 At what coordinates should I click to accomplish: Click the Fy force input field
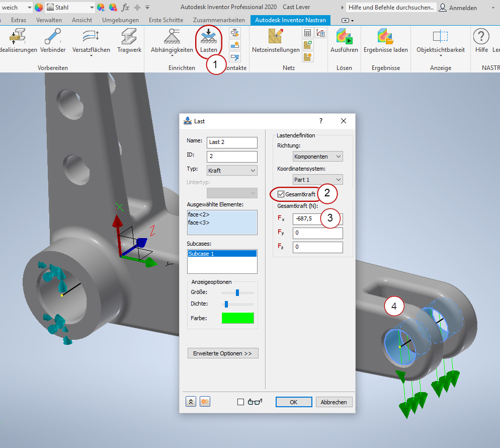point(317,233)
